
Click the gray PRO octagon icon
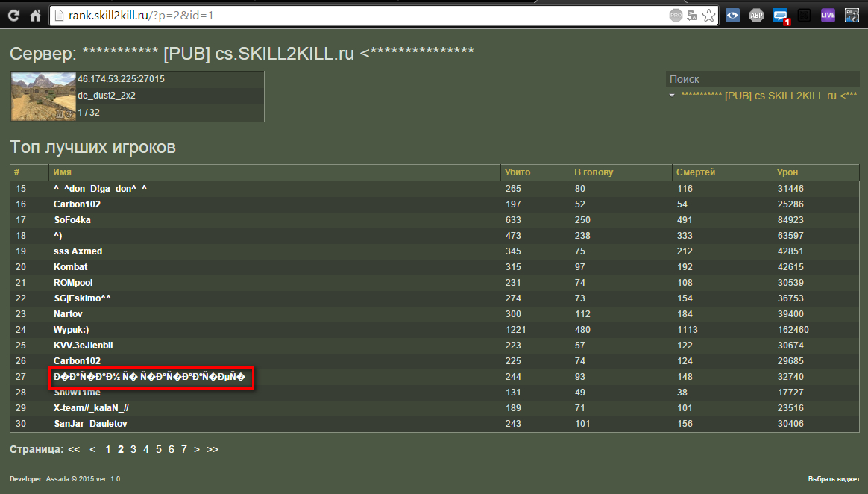676,16
